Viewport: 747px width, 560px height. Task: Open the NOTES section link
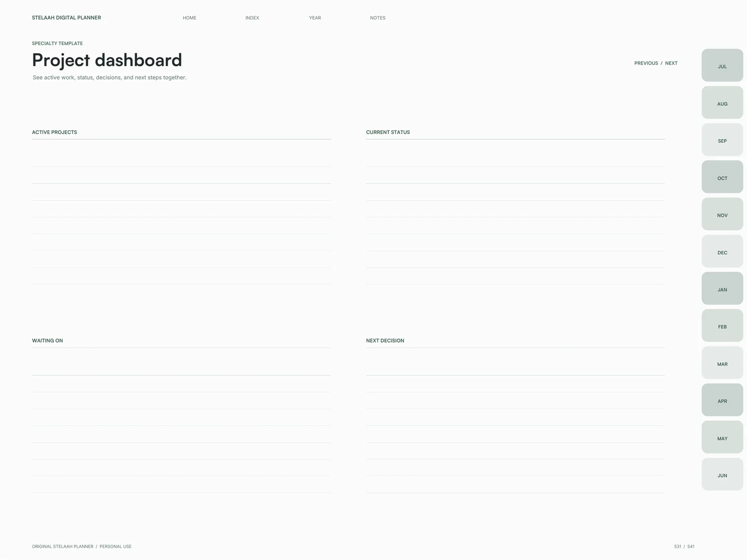click(378, 18)
